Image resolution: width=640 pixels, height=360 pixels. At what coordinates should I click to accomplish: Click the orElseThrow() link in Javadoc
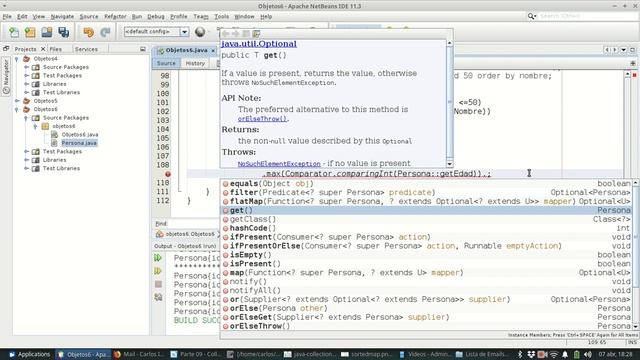(262, 119)
